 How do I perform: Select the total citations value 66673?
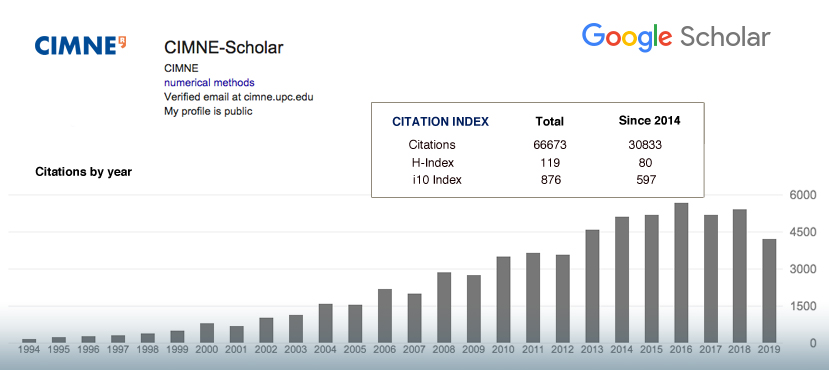click(x=550, y=145)
